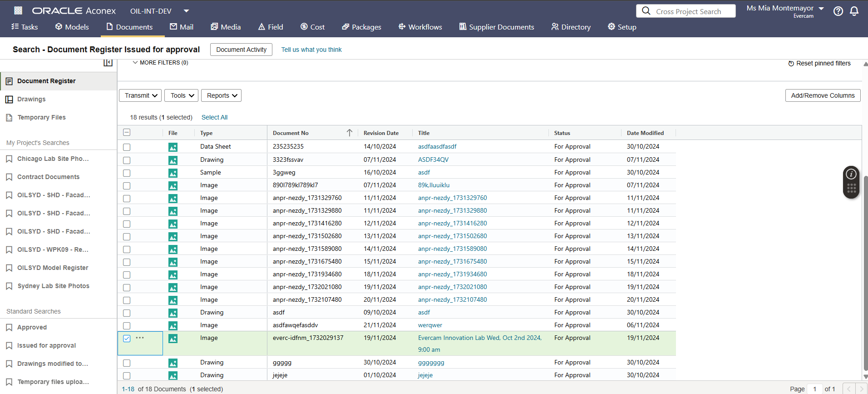Click the Cross Project Search field
868x394 pixels.
[x=686, y=11]
